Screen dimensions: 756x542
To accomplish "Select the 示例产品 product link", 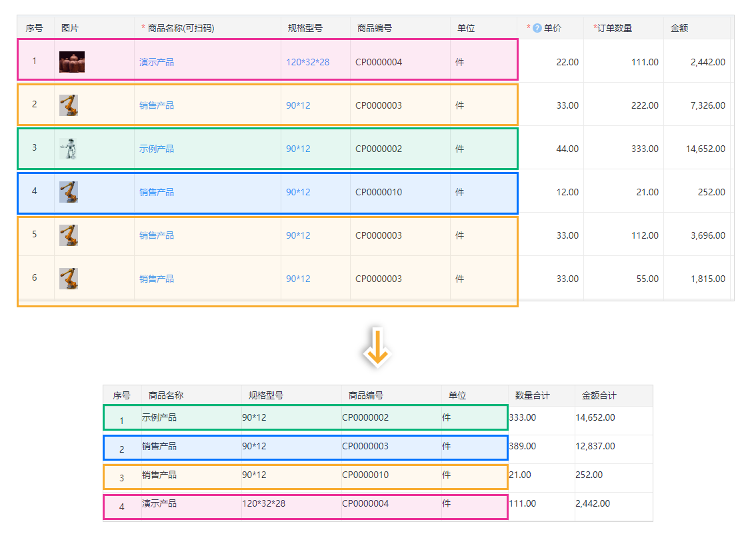I will (157, 148).
